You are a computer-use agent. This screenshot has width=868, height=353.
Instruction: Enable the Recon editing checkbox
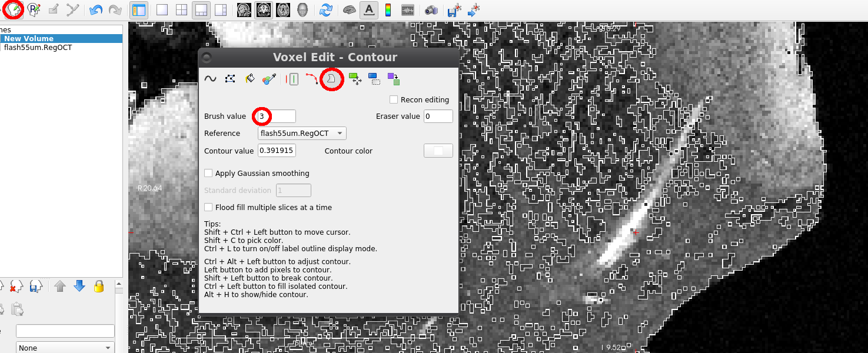[394, 100]
